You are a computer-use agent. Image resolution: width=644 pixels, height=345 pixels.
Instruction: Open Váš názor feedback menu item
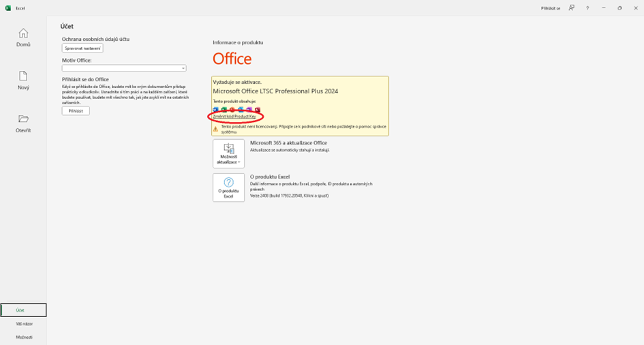tap(24, 324)
